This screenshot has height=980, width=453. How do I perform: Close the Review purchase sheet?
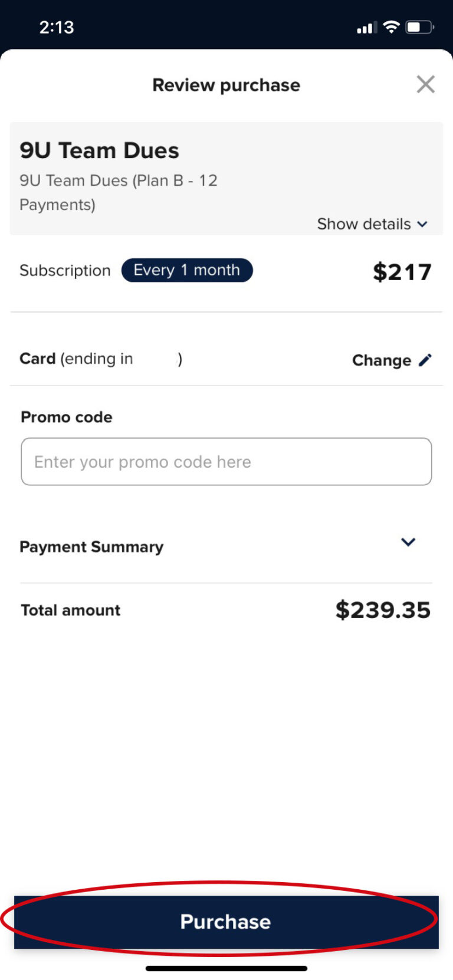425,84
